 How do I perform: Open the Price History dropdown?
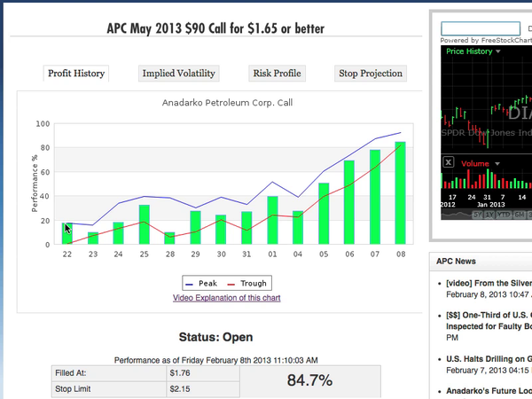click(473, 51)
